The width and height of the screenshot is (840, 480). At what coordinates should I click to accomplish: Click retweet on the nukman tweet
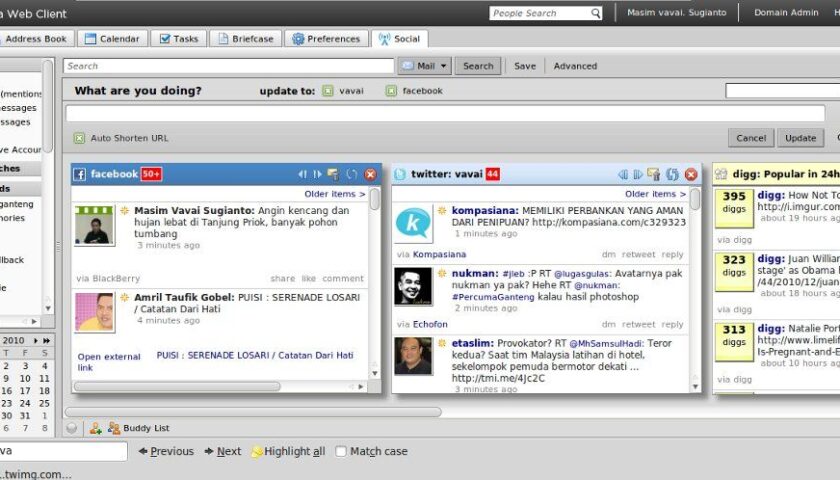[638, 324]
